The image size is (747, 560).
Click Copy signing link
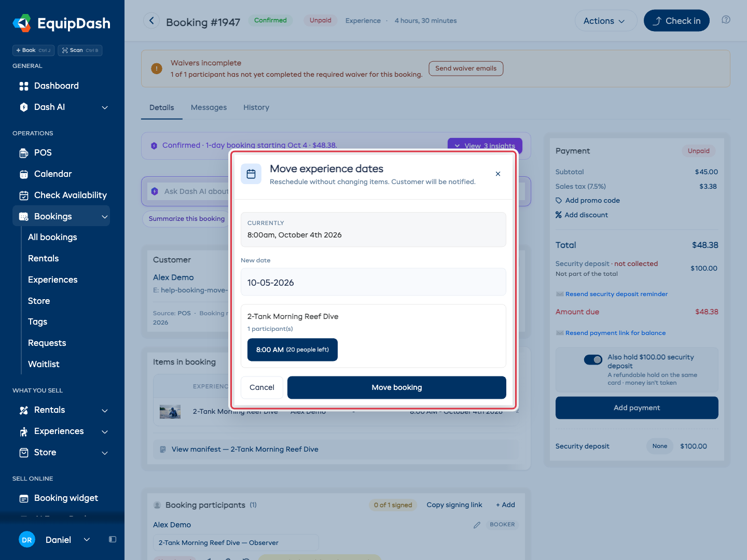(x=454, y=505)
